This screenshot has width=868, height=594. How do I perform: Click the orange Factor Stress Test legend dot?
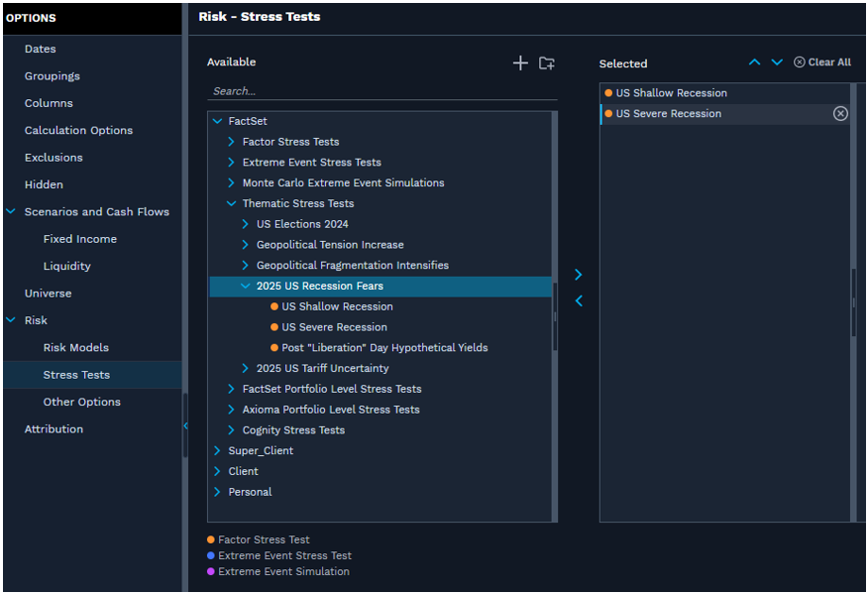(211, 539)
